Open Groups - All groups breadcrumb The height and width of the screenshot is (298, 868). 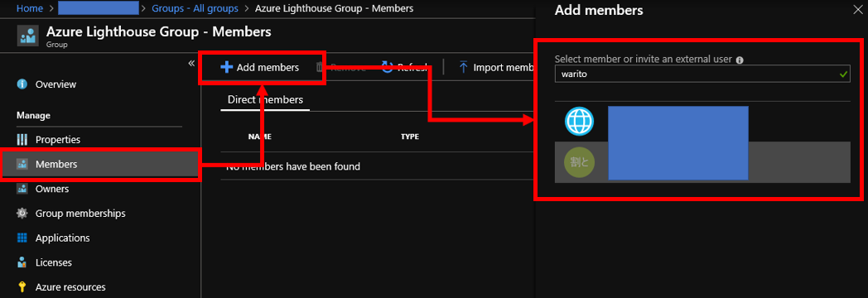click(x=195, y=8)
